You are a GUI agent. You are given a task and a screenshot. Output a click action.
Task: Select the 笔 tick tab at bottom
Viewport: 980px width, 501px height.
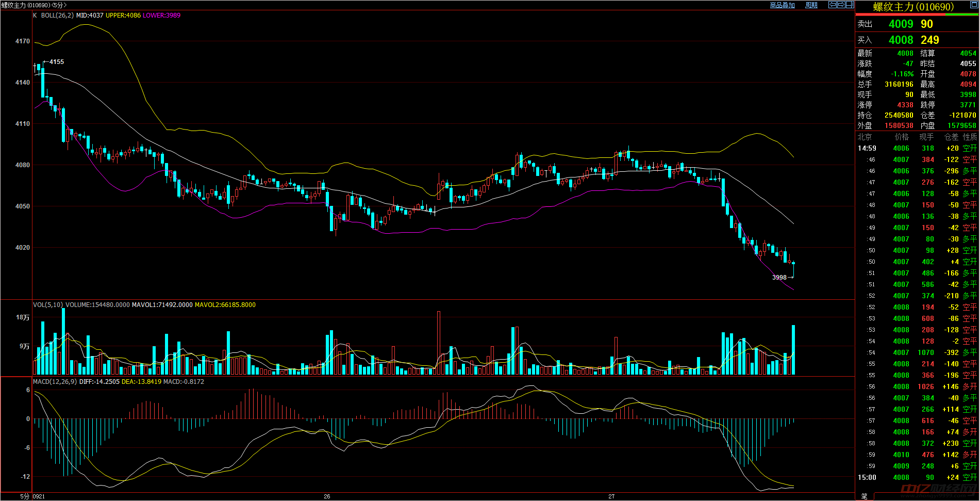[864, 496]
